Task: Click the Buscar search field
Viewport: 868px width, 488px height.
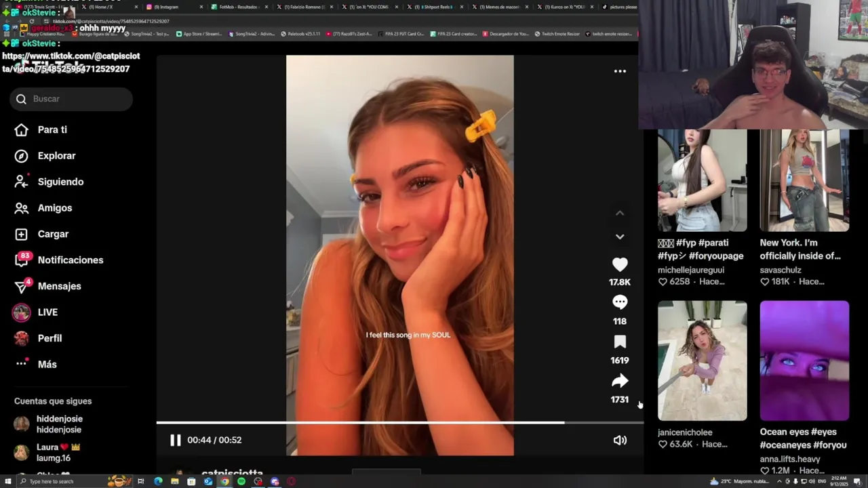Action: coord(71,99)
